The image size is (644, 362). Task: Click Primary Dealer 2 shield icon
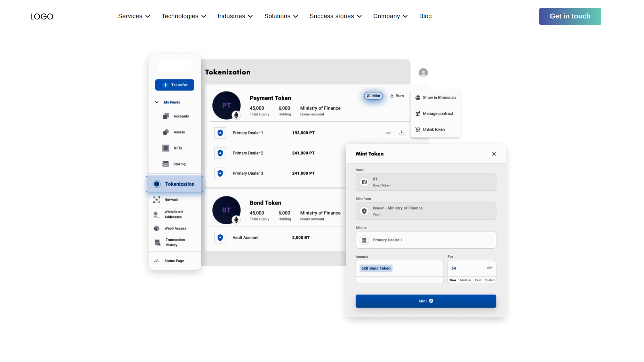coord(220,153)
